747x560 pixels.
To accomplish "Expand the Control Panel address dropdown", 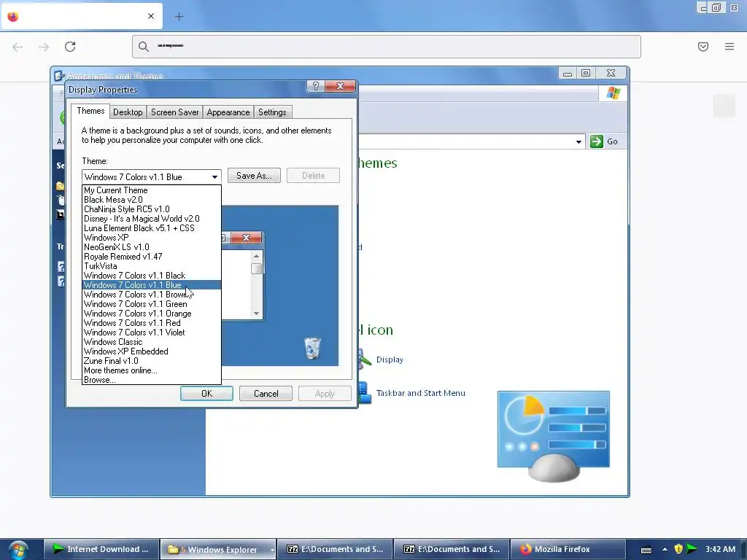I will coord(578,142).
